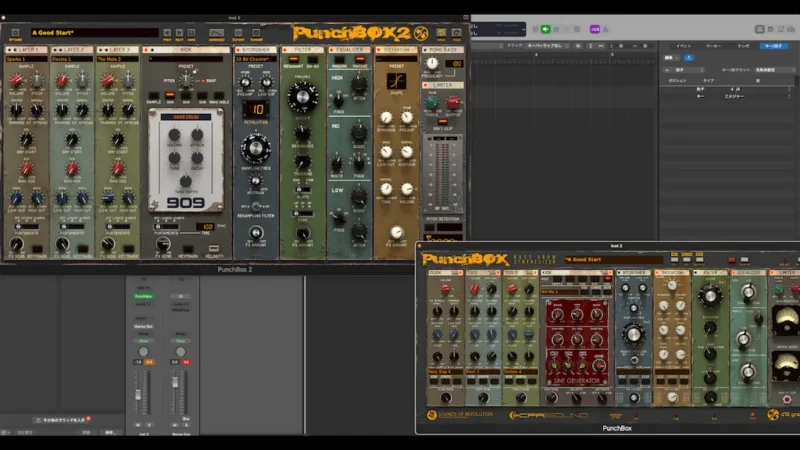Click the Distortion Shape curve icon
The image size is (800, 450).
(396, 81)
